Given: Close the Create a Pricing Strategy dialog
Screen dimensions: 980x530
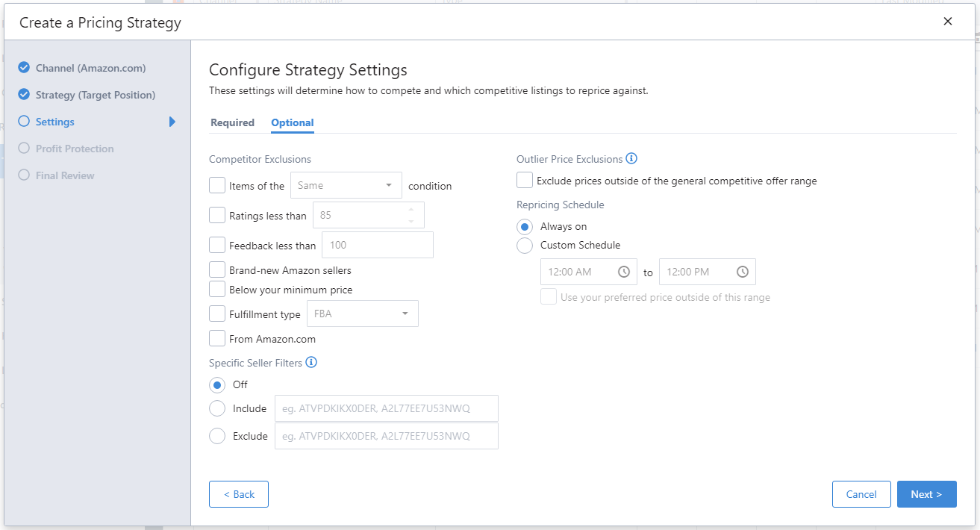Looking at the screenshot, I should (948, 22).
